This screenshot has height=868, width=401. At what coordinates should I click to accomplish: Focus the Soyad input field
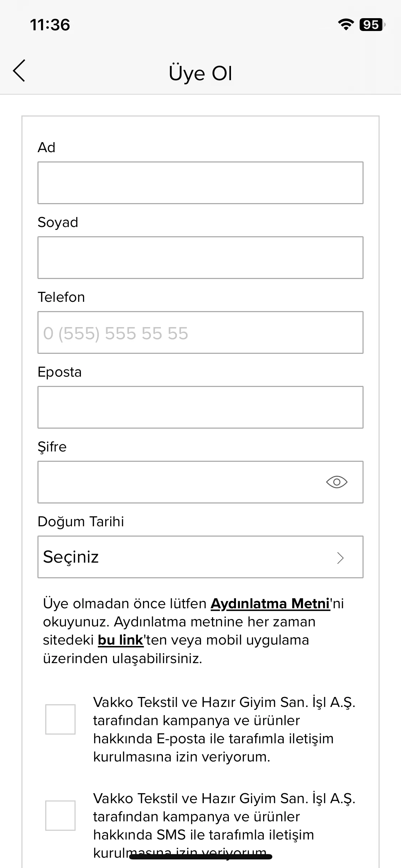[x=200, y=258]
